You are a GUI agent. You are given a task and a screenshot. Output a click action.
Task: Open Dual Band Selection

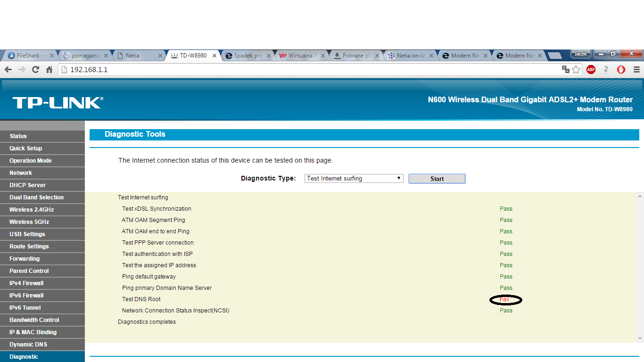42,197
